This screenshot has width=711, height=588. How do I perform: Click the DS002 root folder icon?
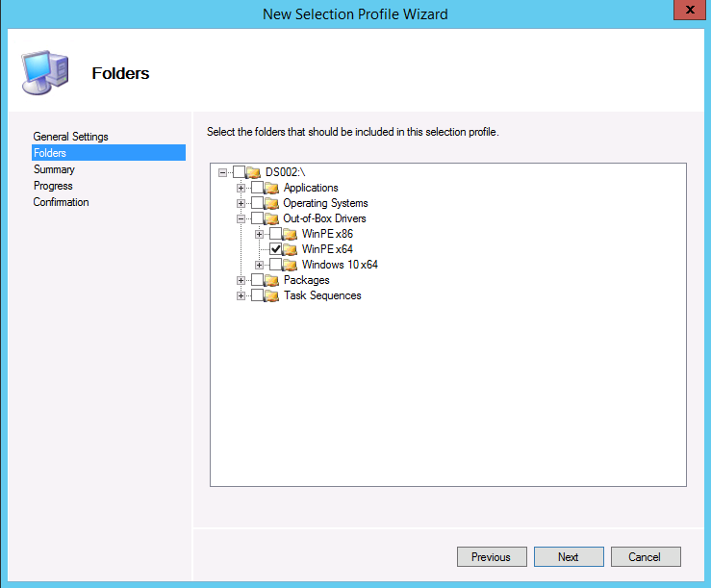pos(254,172)
